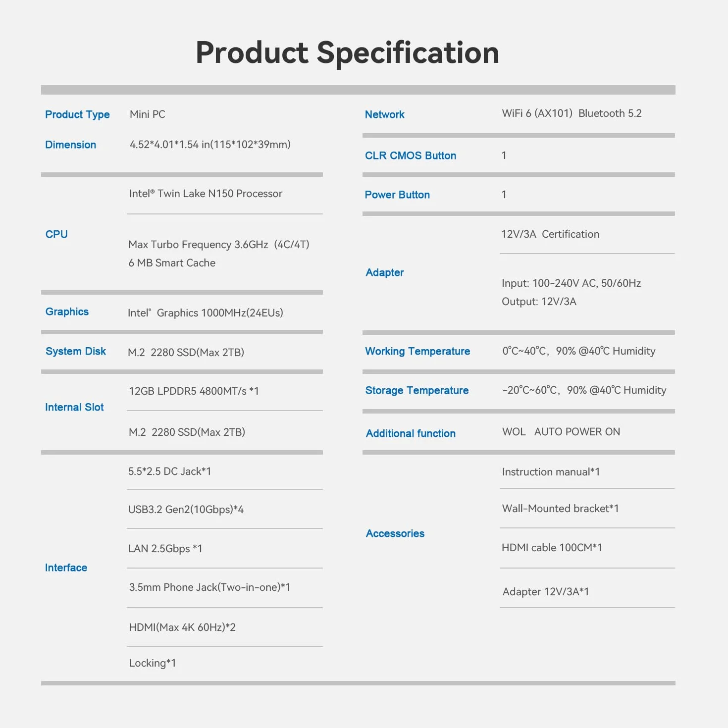Select the Internal Slot label
This screenshot has height=728, width=728.
pos(74,407)
